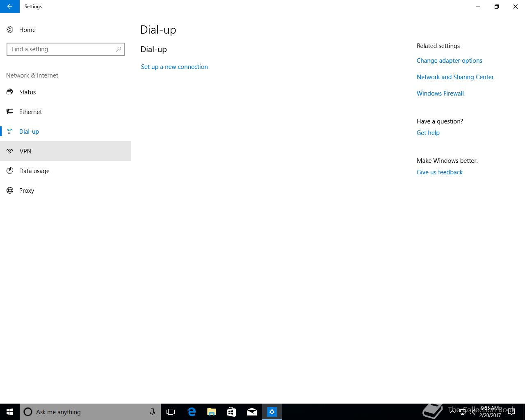The image size is (525, 420).
Task: Show hidden tray icons chevron
Action: 452,412
